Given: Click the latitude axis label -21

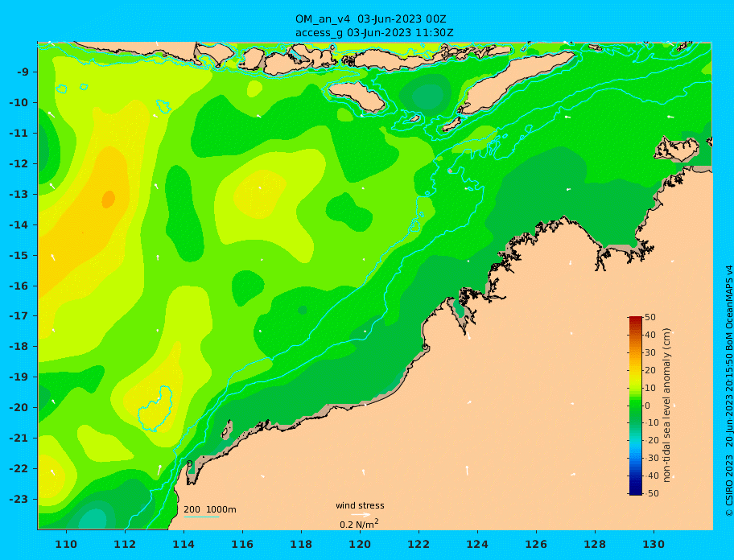Looking at the screenshot, I should (19, 439).
